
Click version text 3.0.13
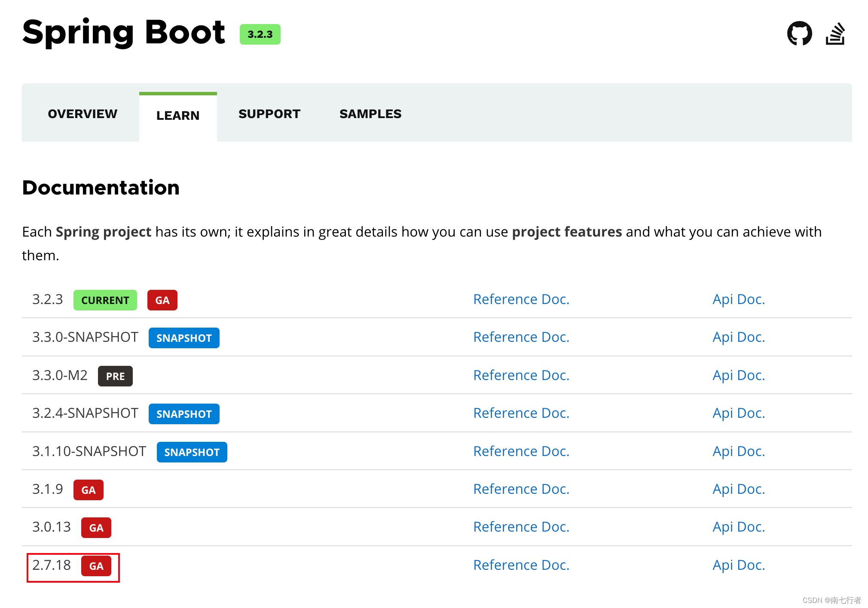[x=52, y=527]
